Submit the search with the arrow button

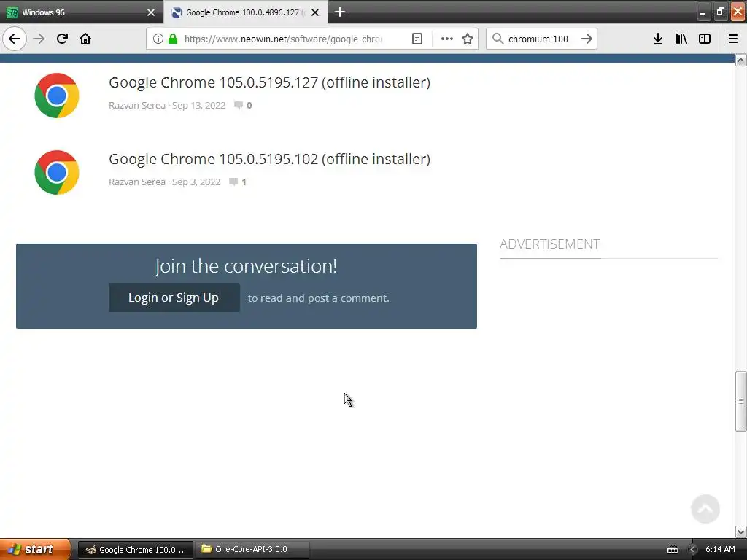tap(587, 39)
